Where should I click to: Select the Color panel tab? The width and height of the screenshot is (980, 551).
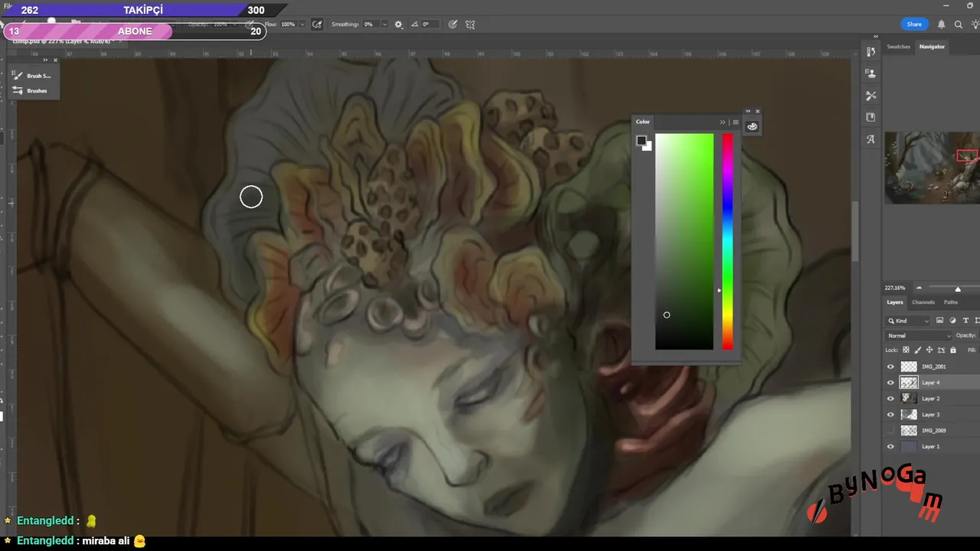click(x=642, y=122)
